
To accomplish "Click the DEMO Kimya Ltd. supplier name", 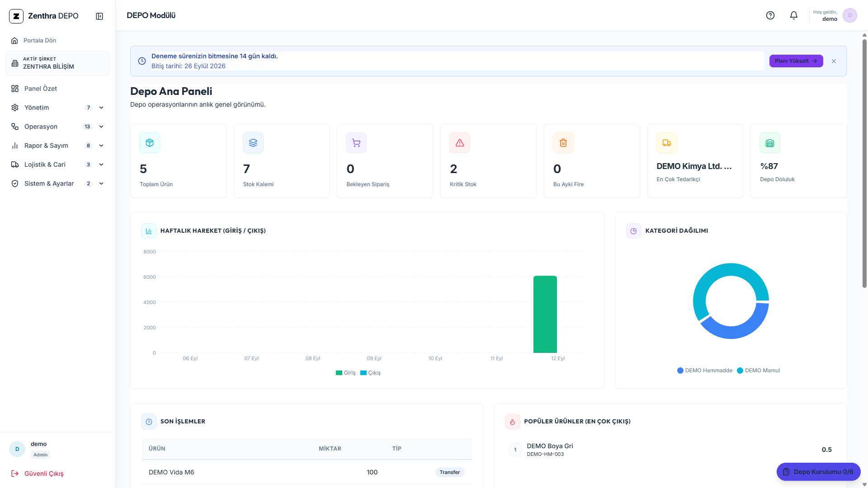I will tap(694, 166).
